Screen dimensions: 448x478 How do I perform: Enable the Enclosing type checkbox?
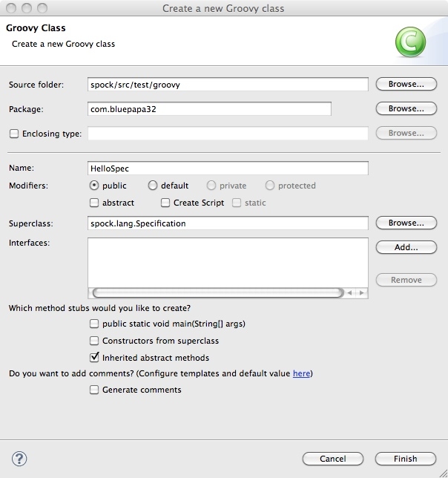(x=14, y=134)
